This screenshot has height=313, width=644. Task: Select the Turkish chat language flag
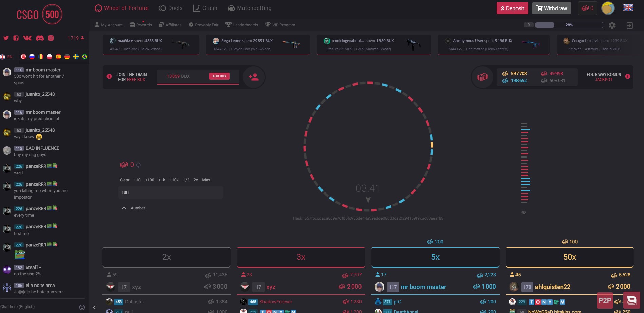tap(23, 57)
